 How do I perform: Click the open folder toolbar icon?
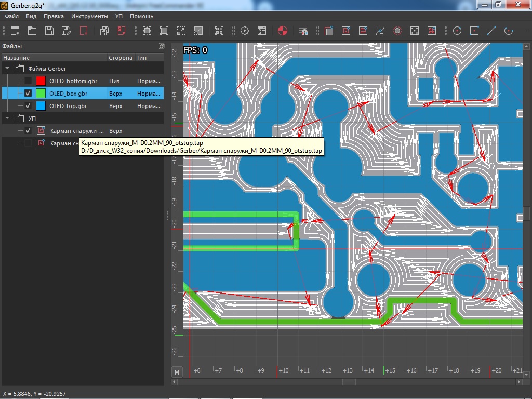32,31
